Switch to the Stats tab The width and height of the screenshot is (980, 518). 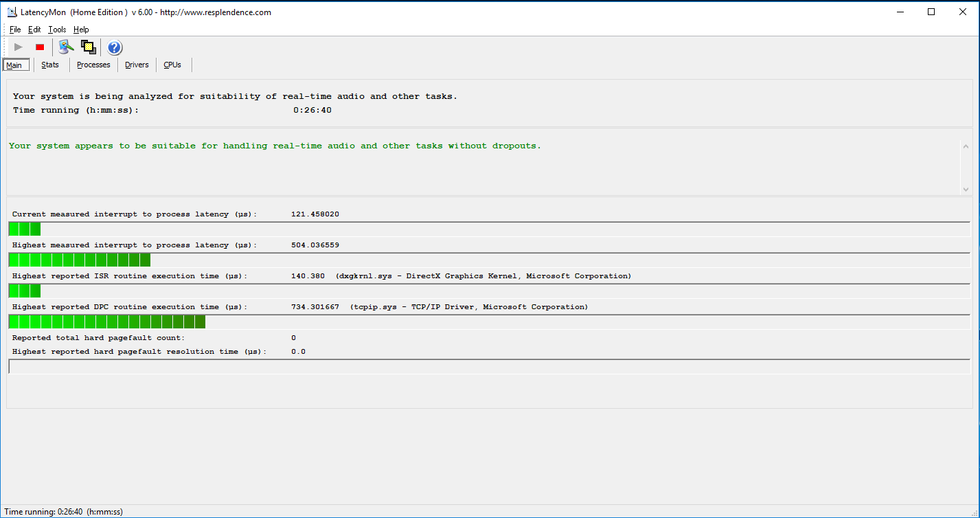50,65
